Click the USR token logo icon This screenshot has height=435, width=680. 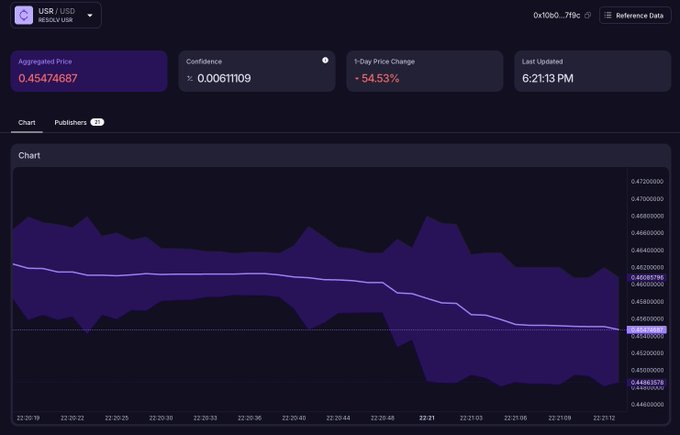pos(23,16)
